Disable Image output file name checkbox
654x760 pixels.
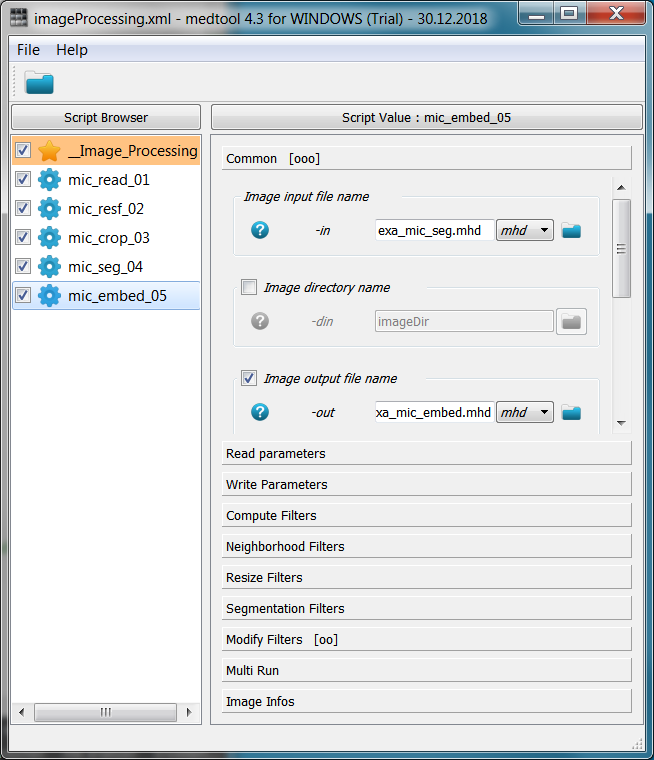pyautogui.click(x=249, y=378)
